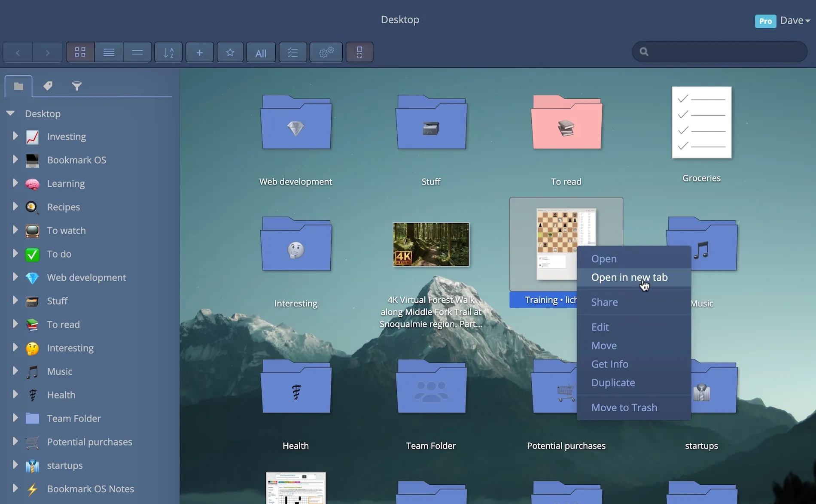
Task: Switch to detailed list view
Action: pos(109,52)
